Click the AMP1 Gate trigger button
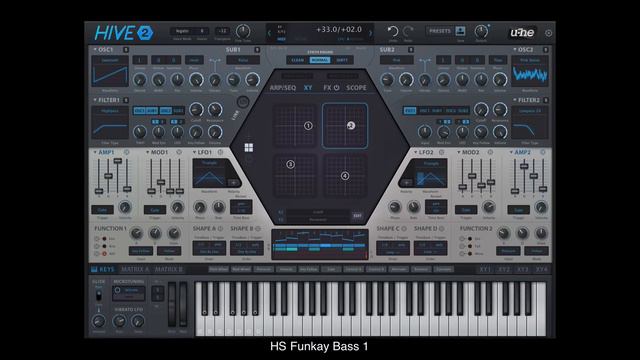This screenshot has width=640, height=360. click(x=102, y=210)
